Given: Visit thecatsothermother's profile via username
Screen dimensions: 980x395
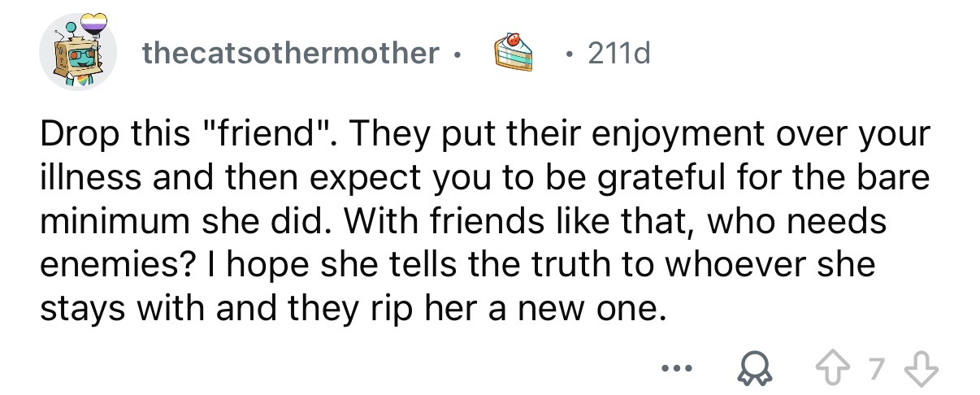Looking at the screenshot, I should [x=291, y=54].
